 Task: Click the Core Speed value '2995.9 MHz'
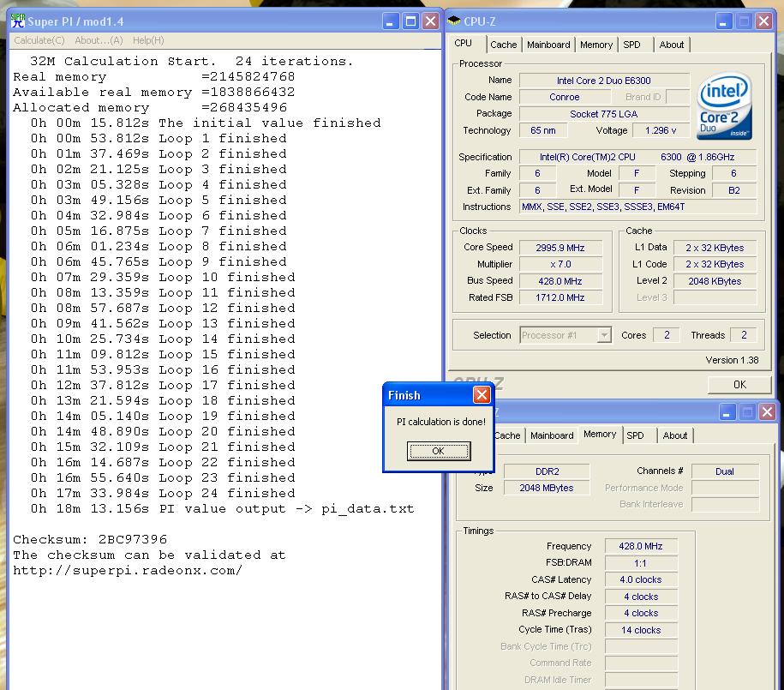tap(560, 248)
